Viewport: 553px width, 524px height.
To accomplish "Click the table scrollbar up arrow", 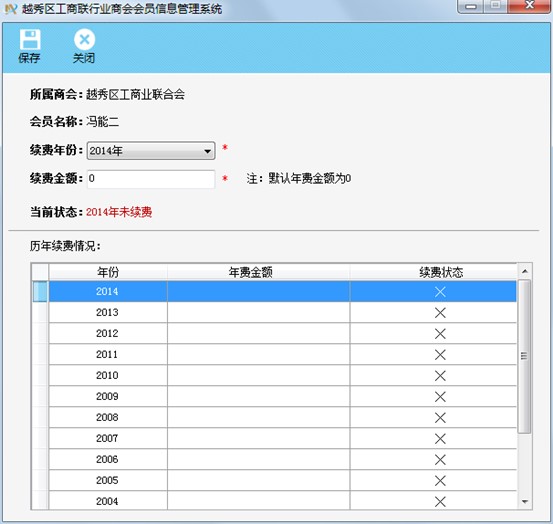I will [x=524, y=271].
